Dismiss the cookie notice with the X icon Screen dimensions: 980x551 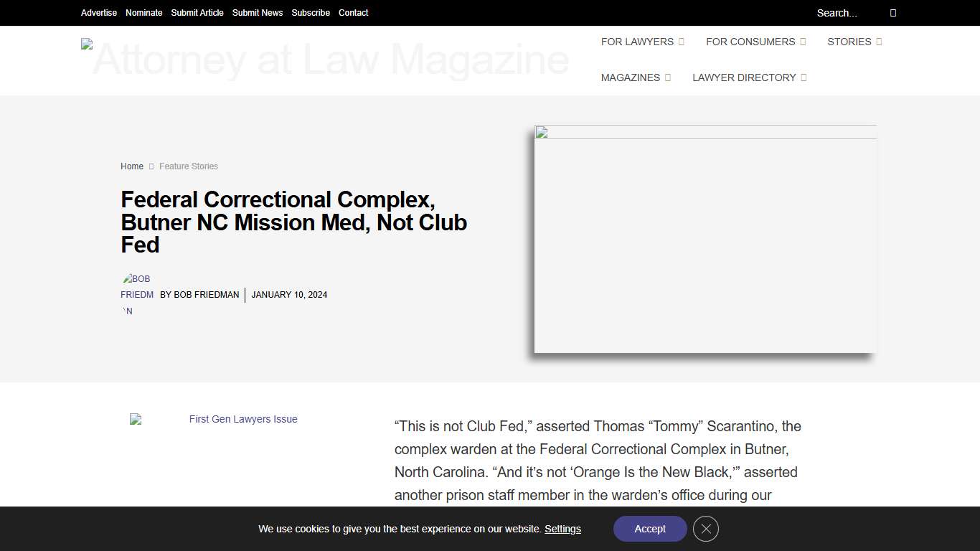tap(705, 529)
